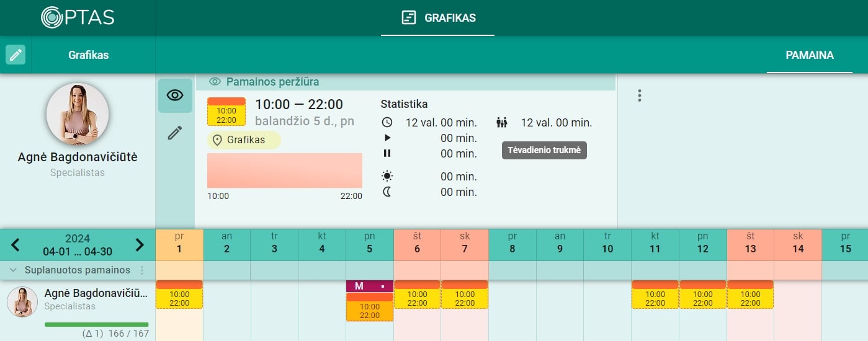The height and width of the screenshot is (341, 868).
Task: Click the shift thumbnail in preview panel
Action: pyautogui.click(x=226, y=111)
